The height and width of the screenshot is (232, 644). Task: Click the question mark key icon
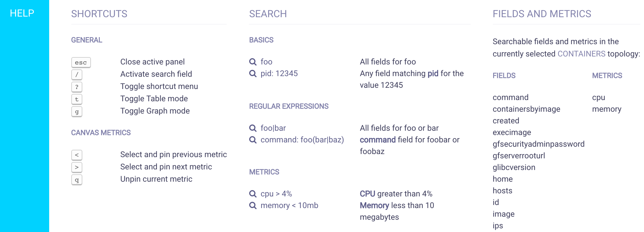(77, 87)
